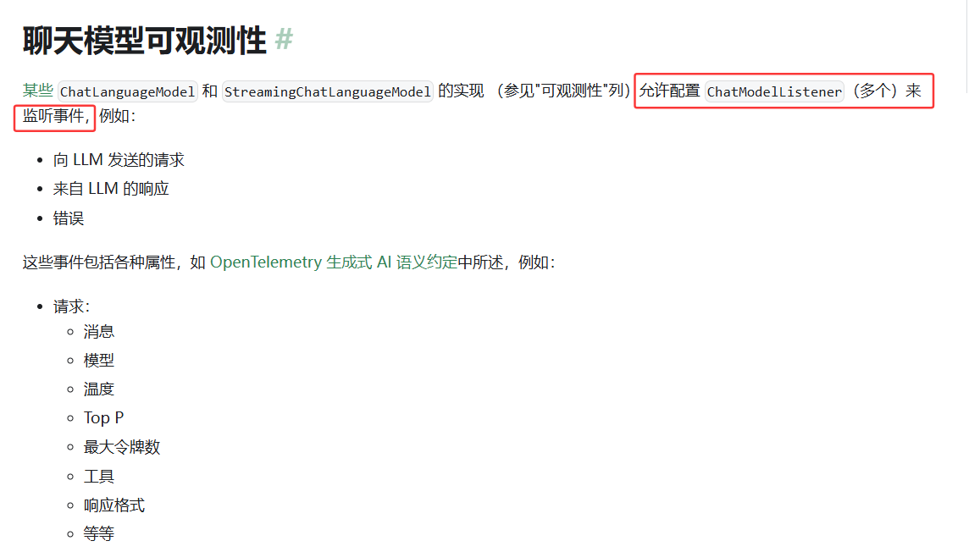980x552 pixels.
Task: Click the 模型 sub-item
Action: click(99, 361)
